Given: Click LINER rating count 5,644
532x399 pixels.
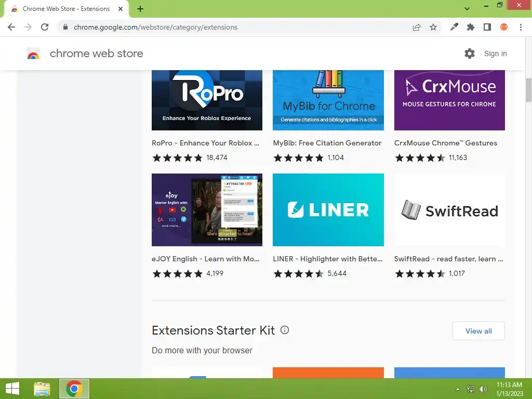Looking at the screenshot, I should coord(337,273).
